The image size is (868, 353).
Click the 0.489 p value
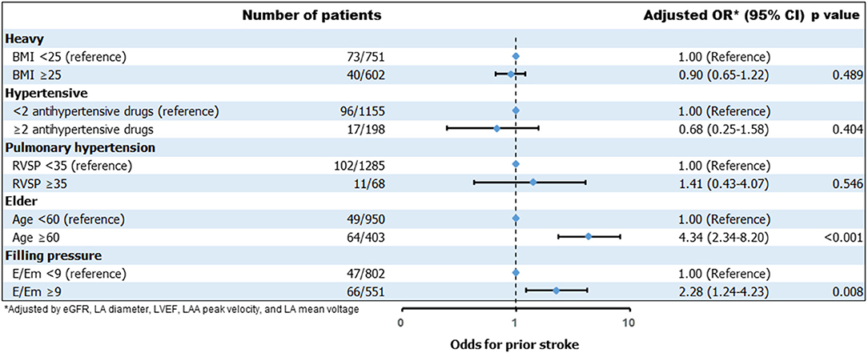point(845,74)
